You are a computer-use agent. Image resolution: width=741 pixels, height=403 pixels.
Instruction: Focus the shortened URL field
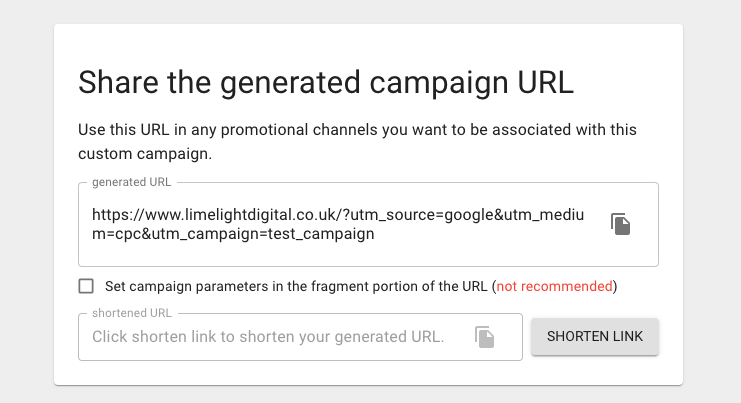(x=300, y=337)
